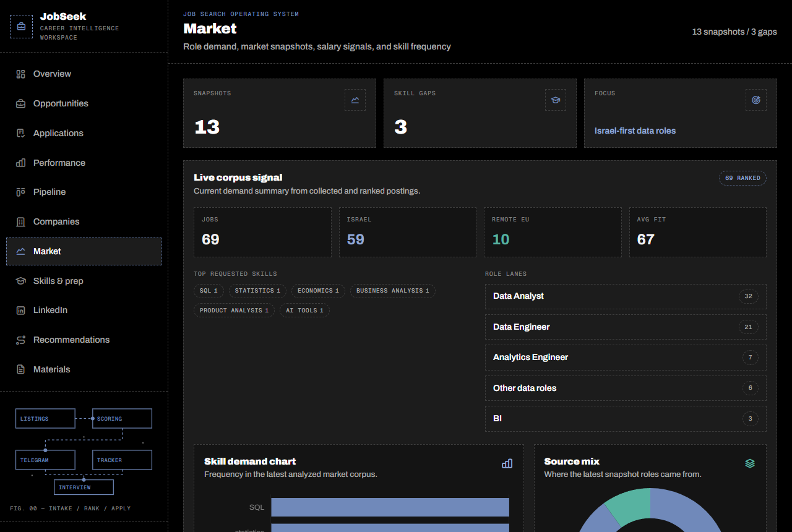This screenshot has height=532, width=792.
Task: Click the target icon on Focus card
Action: coord(756,100)
